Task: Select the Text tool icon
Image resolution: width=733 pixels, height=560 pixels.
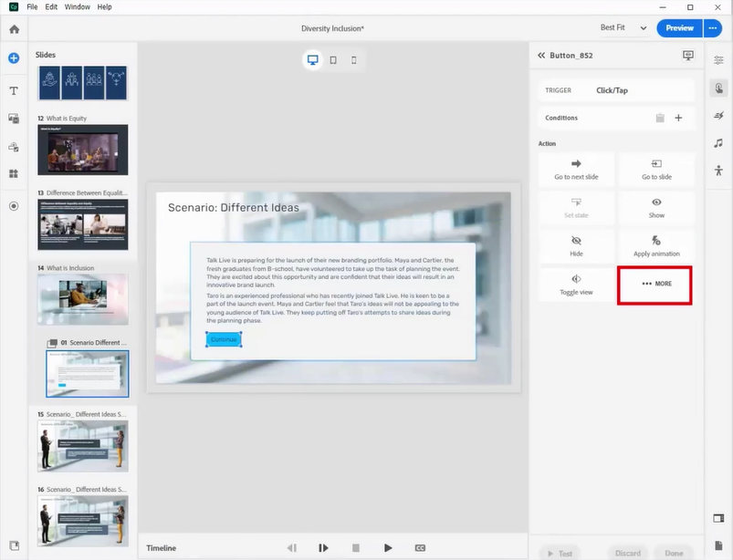Action: pos(14,90)
